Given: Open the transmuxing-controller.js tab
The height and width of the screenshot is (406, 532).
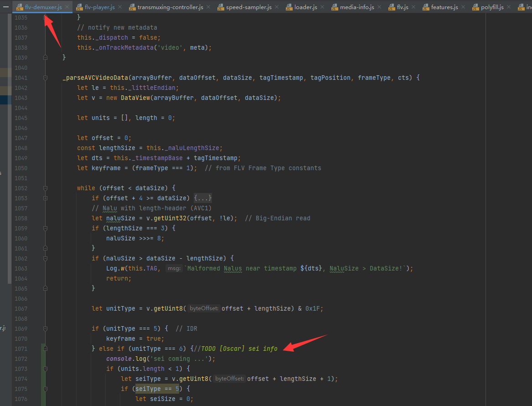Looking at the screenshot, I should (x=170, y=7).
